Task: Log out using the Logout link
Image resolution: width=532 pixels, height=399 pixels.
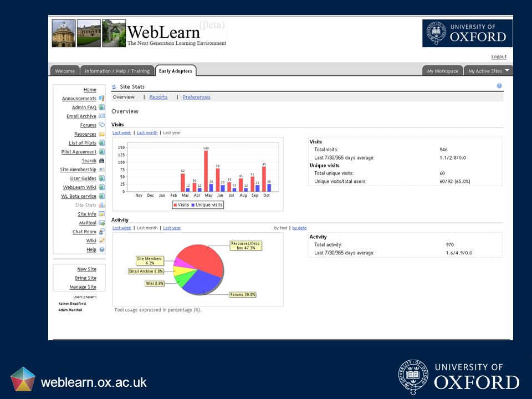Action: 499,57
